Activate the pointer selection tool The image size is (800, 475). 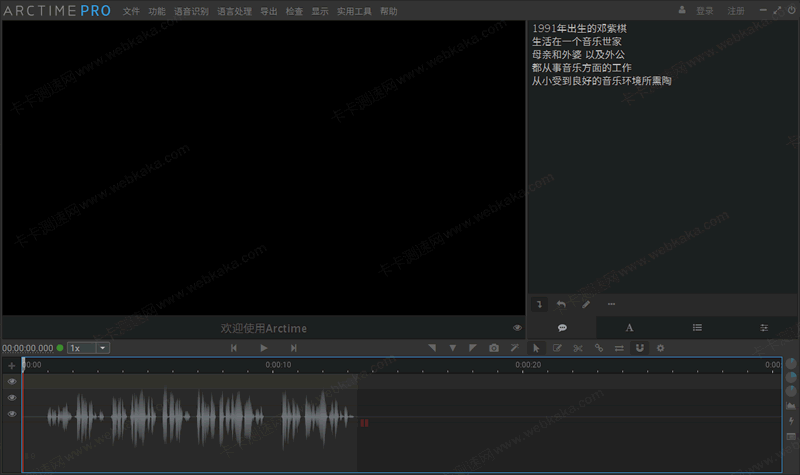tap(536, 348)
